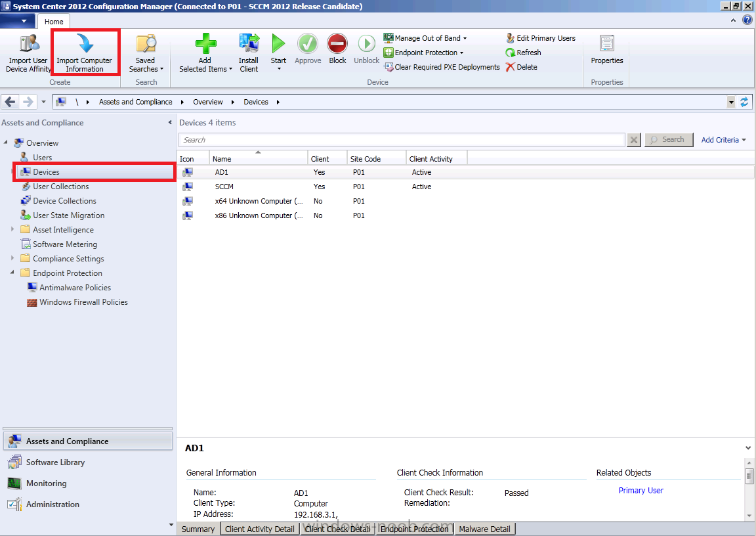Select the Home ribbon tab
Screen dimensions: 756x536
(x=54, y=22)
